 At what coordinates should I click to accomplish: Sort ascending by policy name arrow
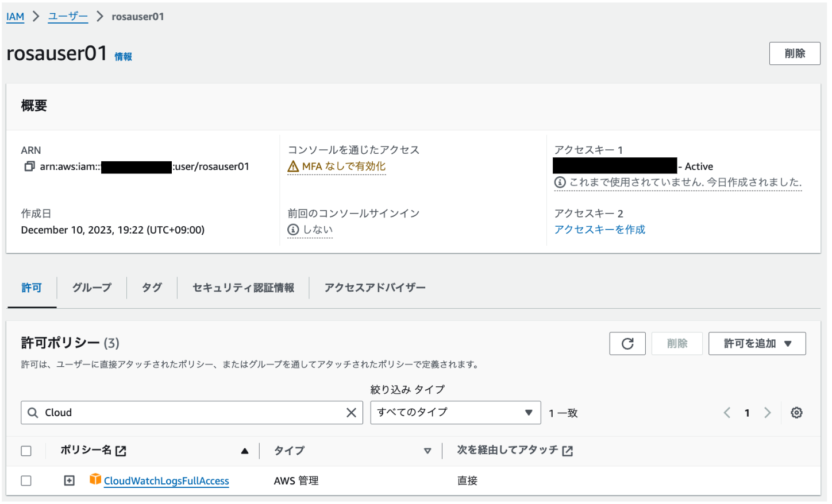(245, 451)
